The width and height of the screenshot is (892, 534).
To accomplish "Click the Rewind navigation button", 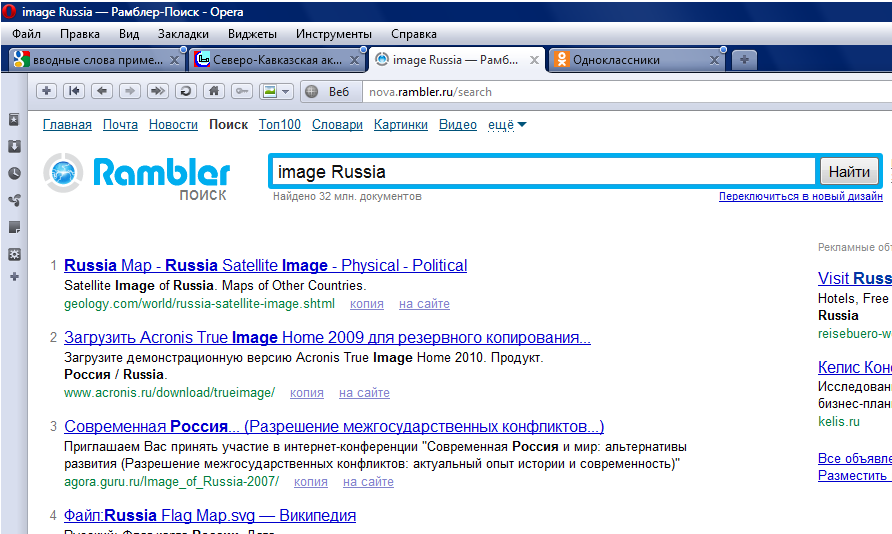I will (x=74, y=91).
